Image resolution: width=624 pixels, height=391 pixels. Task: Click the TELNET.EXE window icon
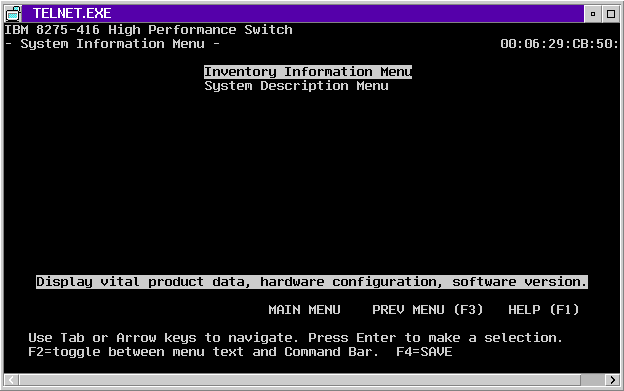[14, 14]
